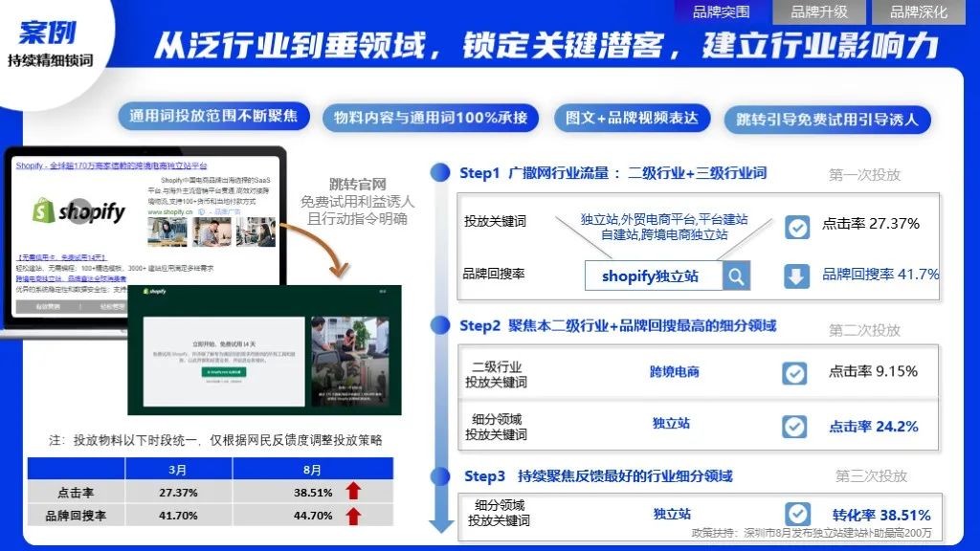
Task: Click the magnifier icon beside shopify独立站
Action: coord(735,276)
